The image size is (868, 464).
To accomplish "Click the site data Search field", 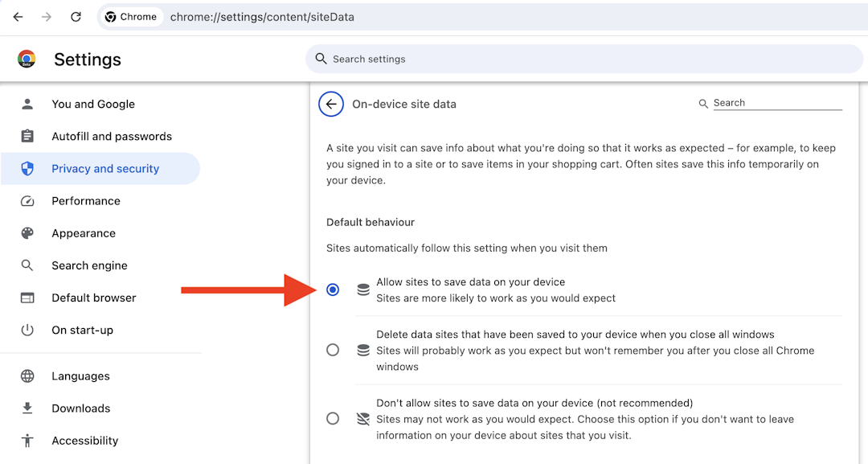I will pyautogui.click(x=776, y=103).
